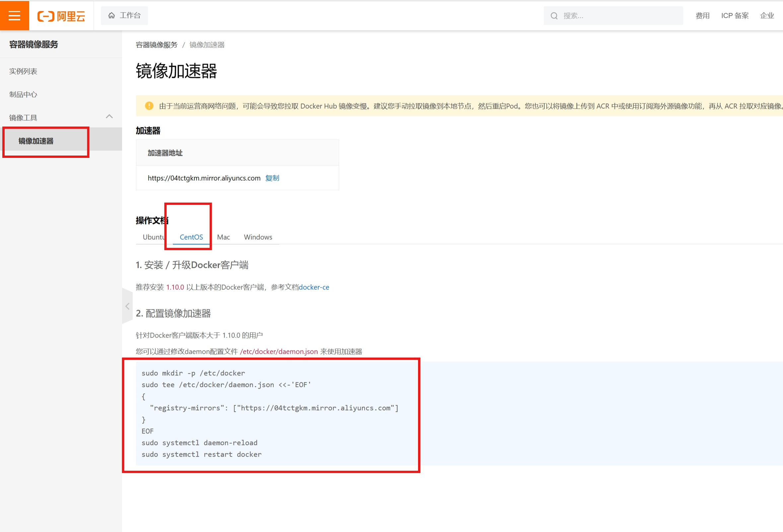Click the 加速器地址 table header
The height and width of the screenshot is (532, 783).
[165, 153]
